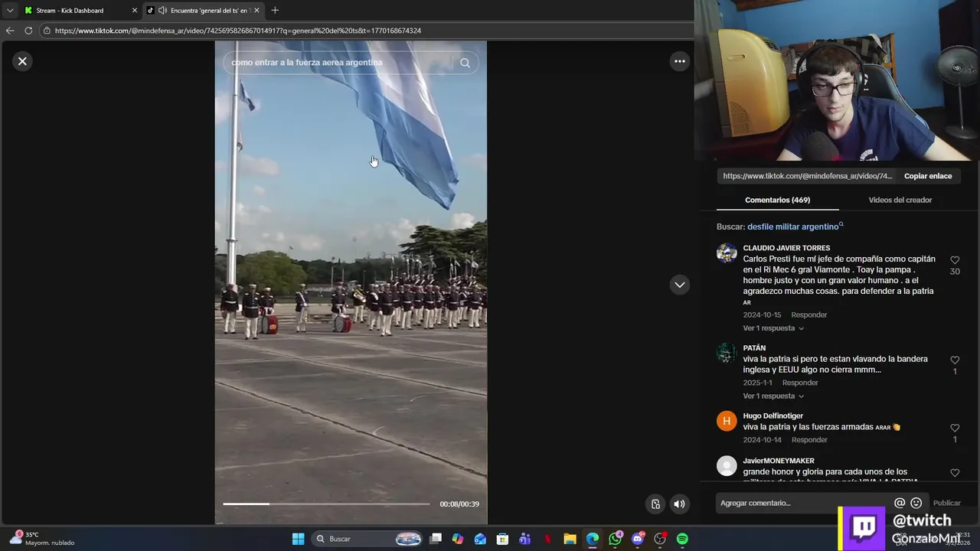Toggle the auto-scroll icon beside volume

[x=655, y=504]
